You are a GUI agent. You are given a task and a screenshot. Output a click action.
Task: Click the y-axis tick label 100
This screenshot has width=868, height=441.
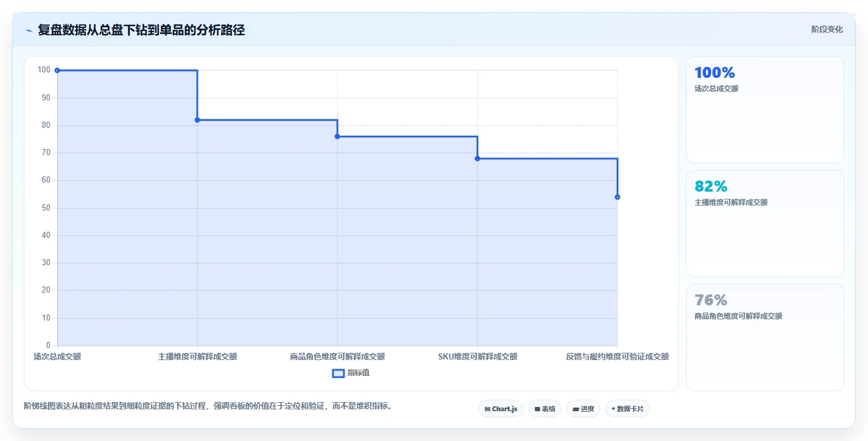pyautogui.click(x=44, y=70)
